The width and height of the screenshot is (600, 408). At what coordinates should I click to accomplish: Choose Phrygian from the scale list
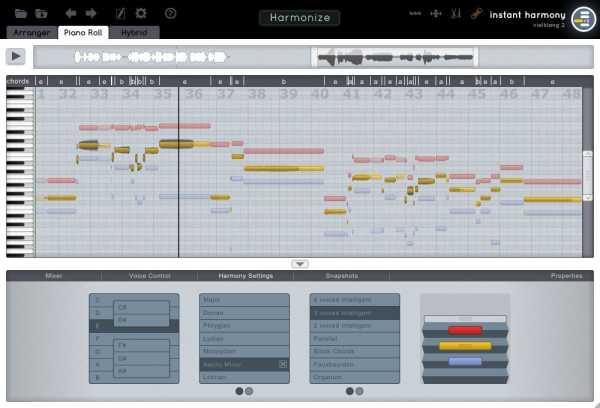(x=242, y=326)
